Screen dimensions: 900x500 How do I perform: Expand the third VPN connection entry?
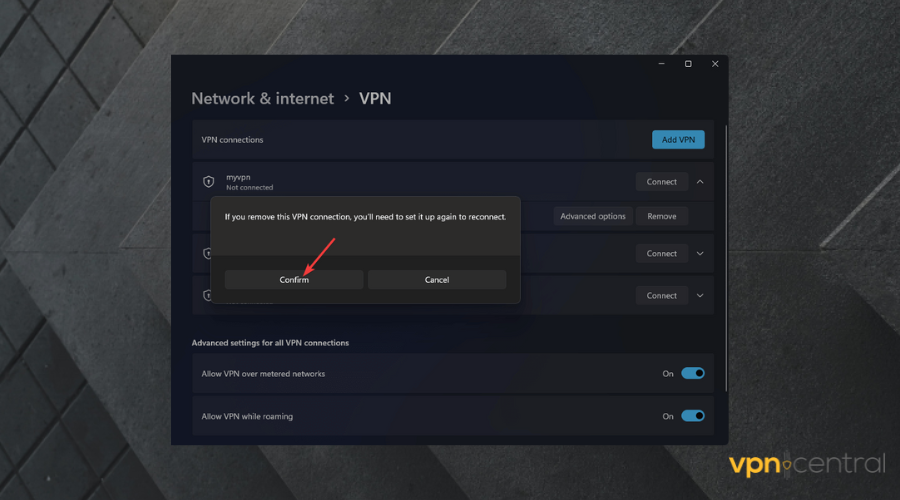(700, 296)
